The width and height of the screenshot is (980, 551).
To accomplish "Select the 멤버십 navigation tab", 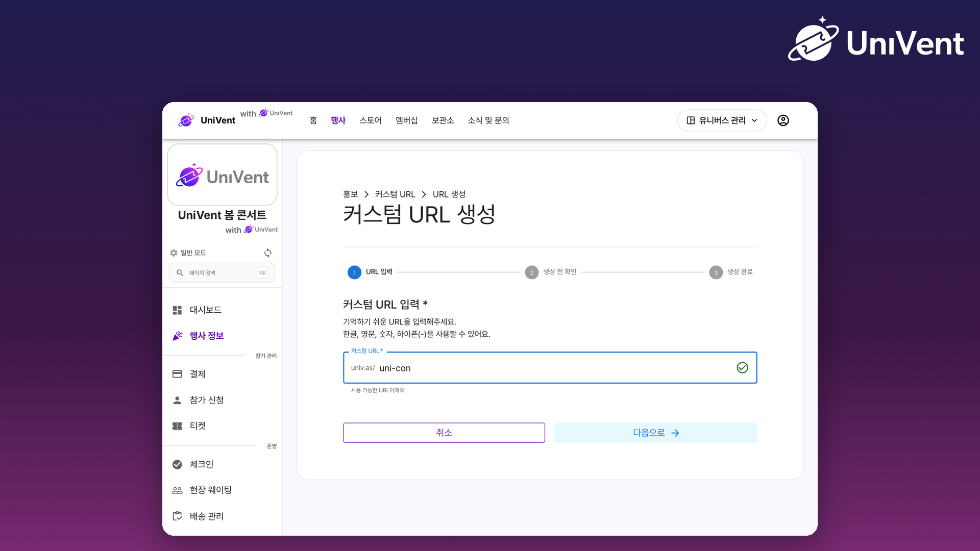I will (x=407, y=120).
